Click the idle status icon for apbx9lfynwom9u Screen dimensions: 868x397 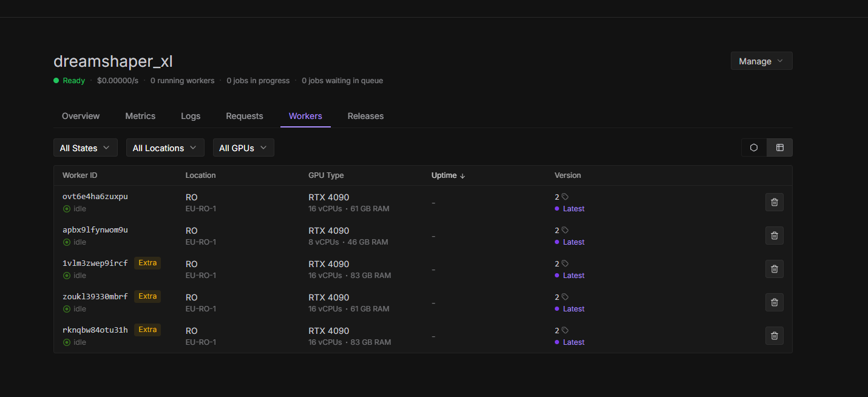coord(67,242)
